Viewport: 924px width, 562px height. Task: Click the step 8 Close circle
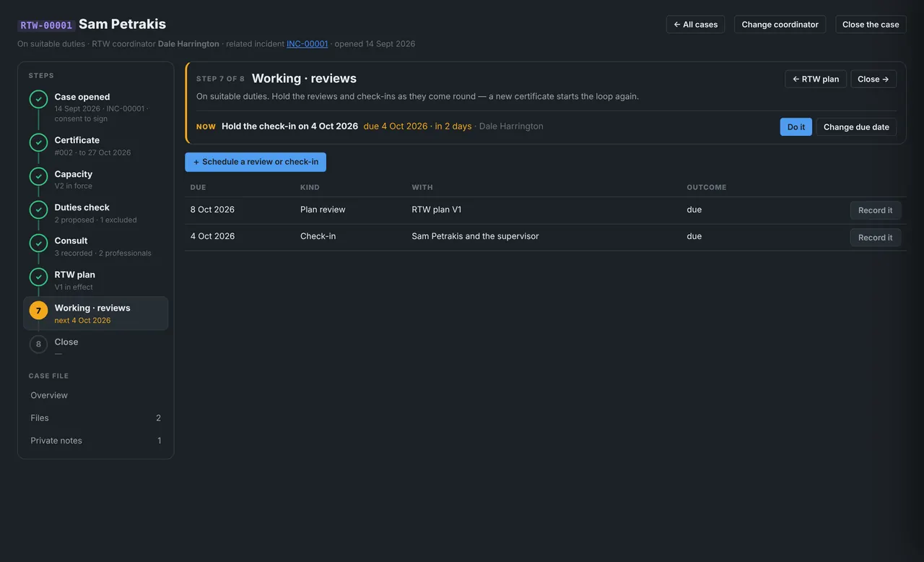point(38,345)
